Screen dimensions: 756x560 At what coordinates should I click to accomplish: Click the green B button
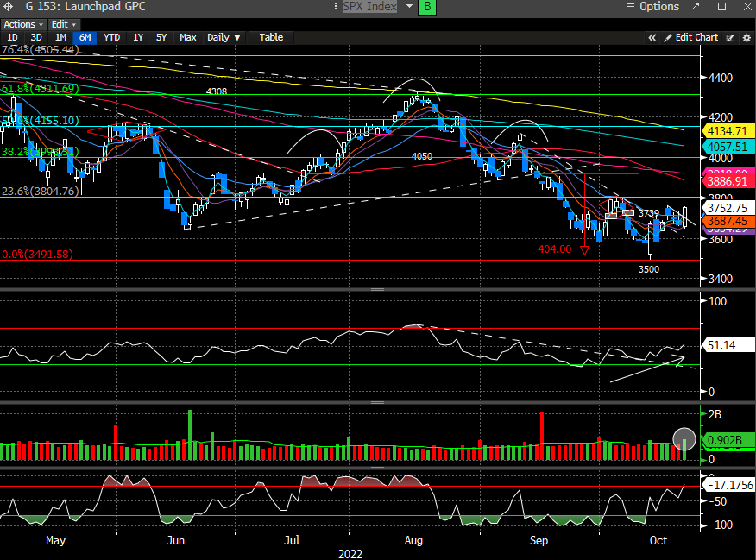coord(427,7)
